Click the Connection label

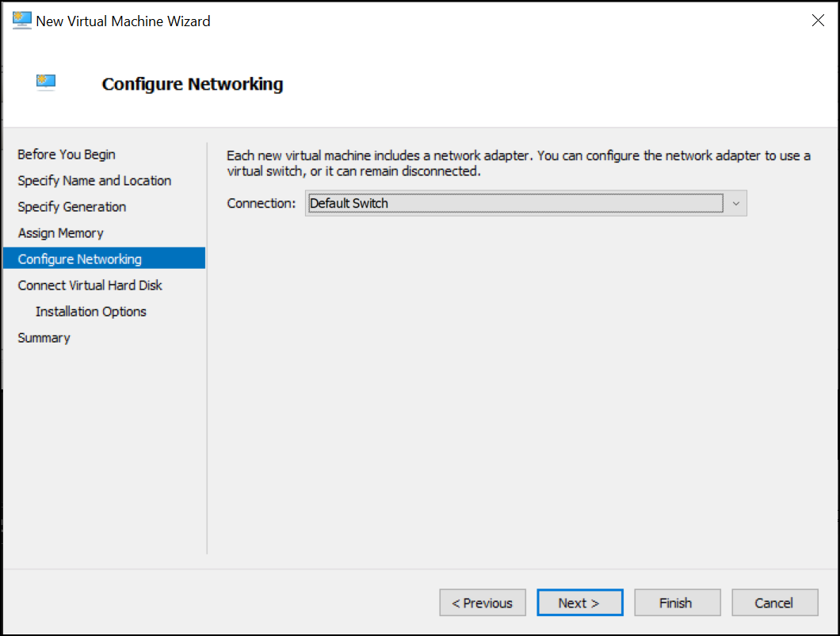261,203
